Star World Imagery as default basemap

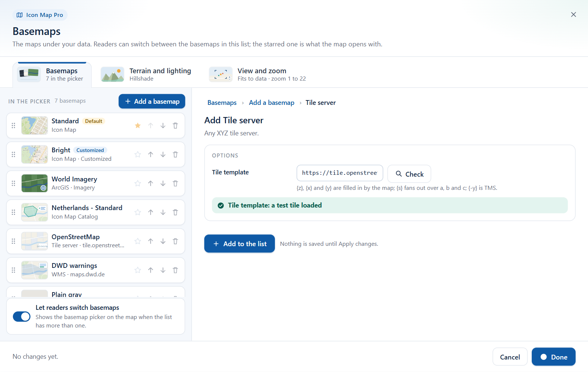(x=138, y=183)
